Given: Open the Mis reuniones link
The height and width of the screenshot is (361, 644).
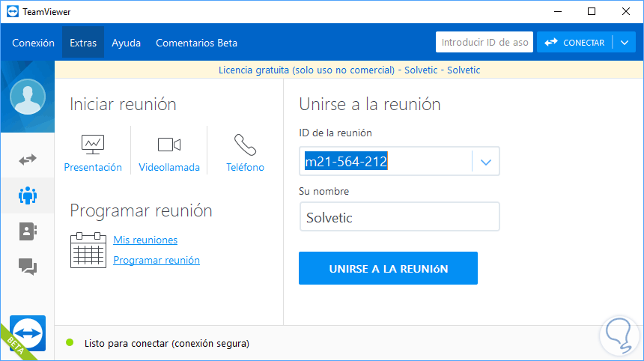Looking at the screenshot, I should click(x=145, y=240).
